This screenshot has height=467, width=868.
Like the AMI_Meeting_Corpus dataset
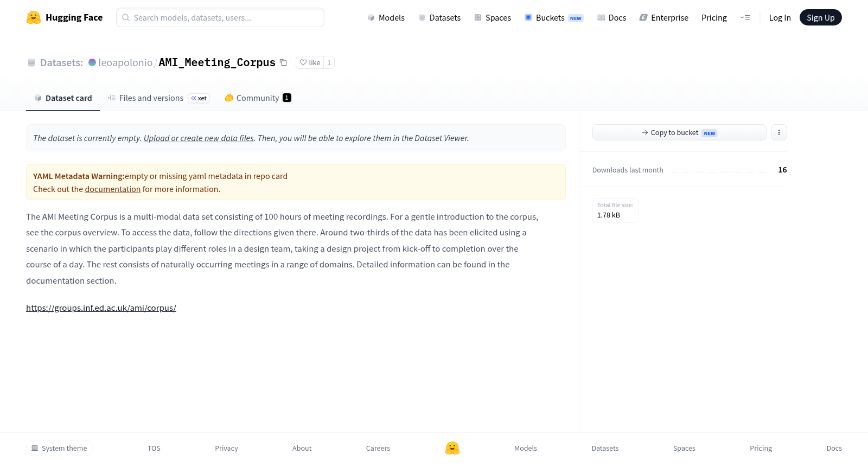point(310,62)
